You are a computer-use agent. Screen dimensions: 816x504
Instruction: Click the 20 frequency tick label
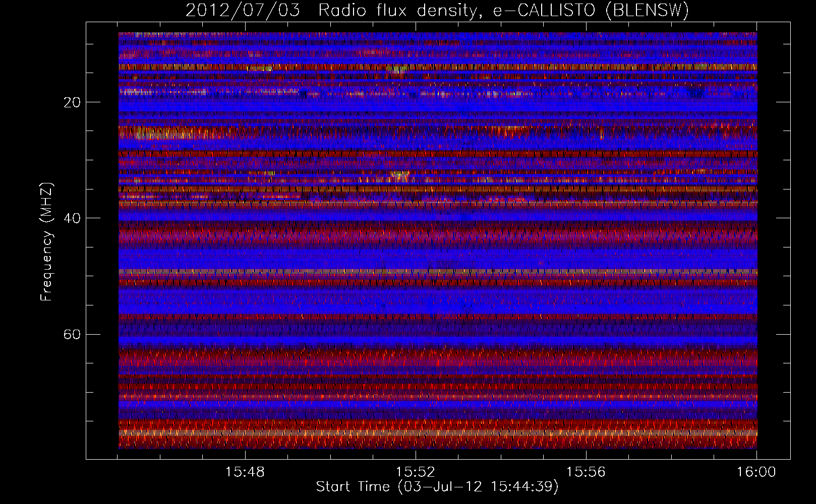pos(73,102)
